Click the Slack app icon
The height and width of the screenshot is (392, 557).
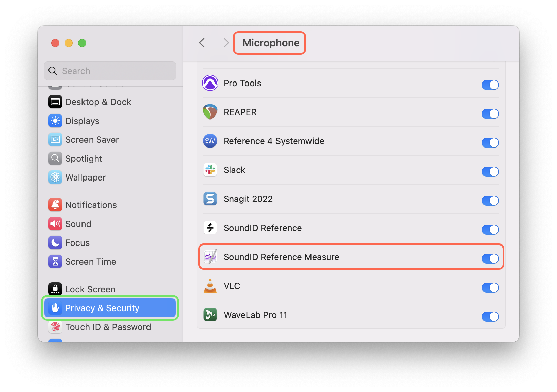tap(210, 170)
